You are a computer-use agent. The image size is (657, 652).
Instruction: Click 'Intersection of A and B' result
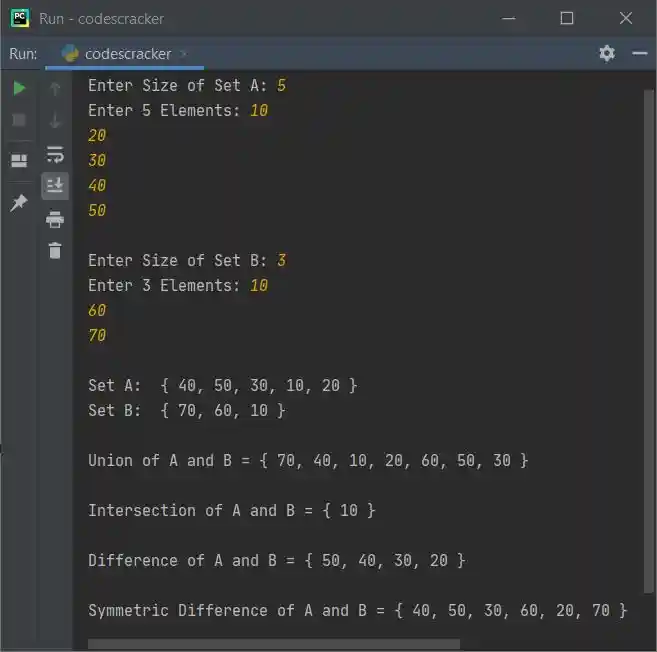coord(232,511)
